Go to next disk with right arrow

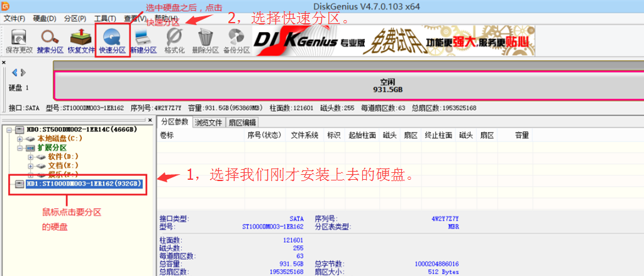pos(23,72)
